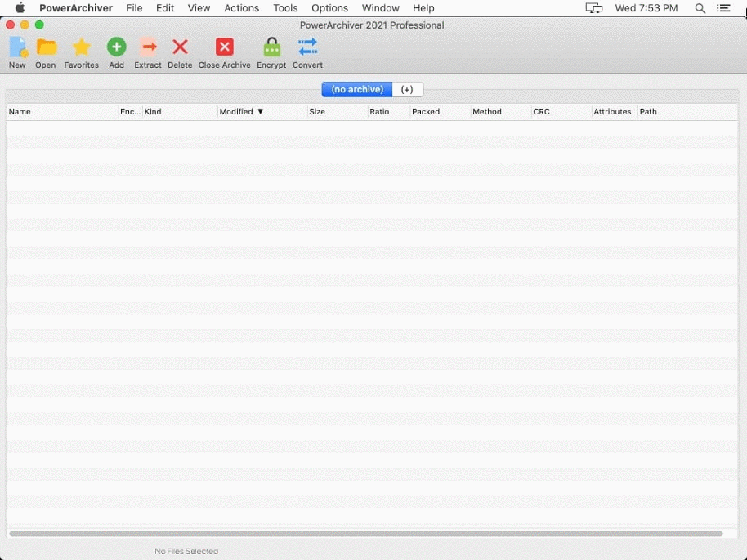Open the Apple menu
747x560 pixels.
pyautogui.click(x=20, y=7)
